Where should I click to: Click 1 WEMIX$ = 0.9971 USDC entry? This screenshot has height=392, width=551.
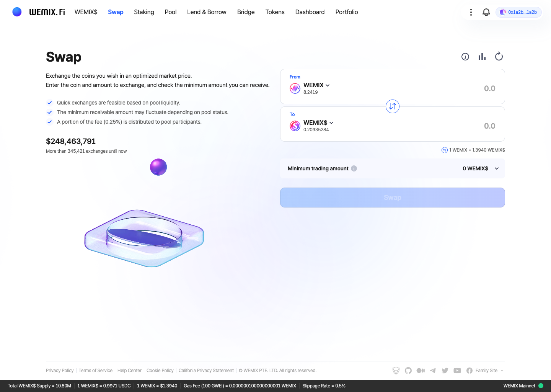104,386
